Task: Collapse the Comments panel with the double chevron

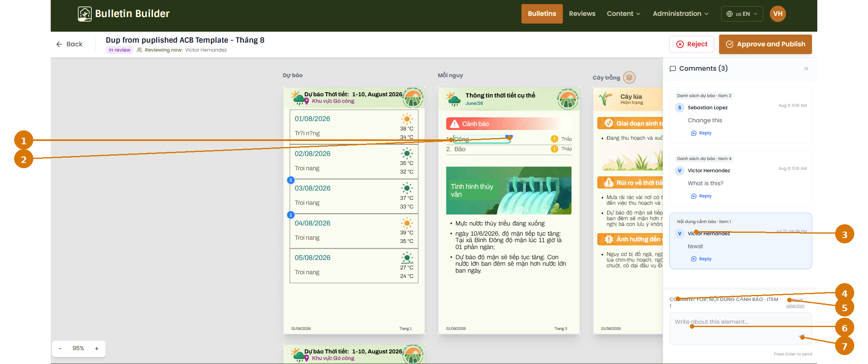Action: pos(806,69)
